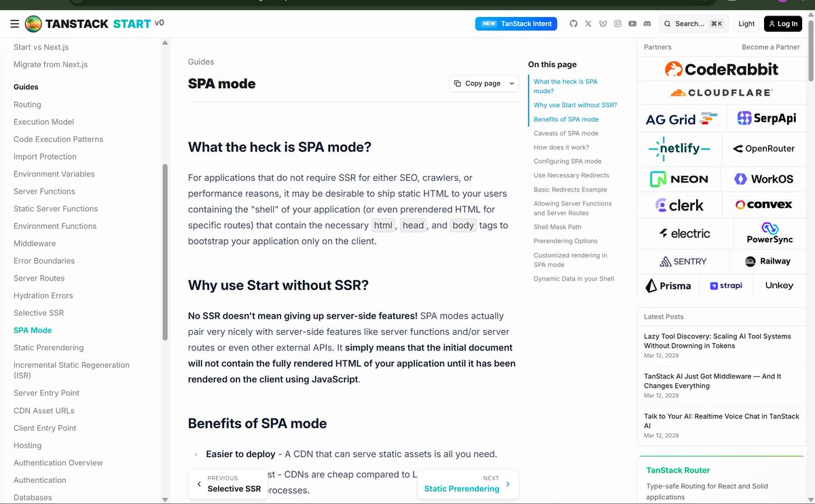Open 'TanStack AI Just Got Middleware' post

[x=712, y=381]
